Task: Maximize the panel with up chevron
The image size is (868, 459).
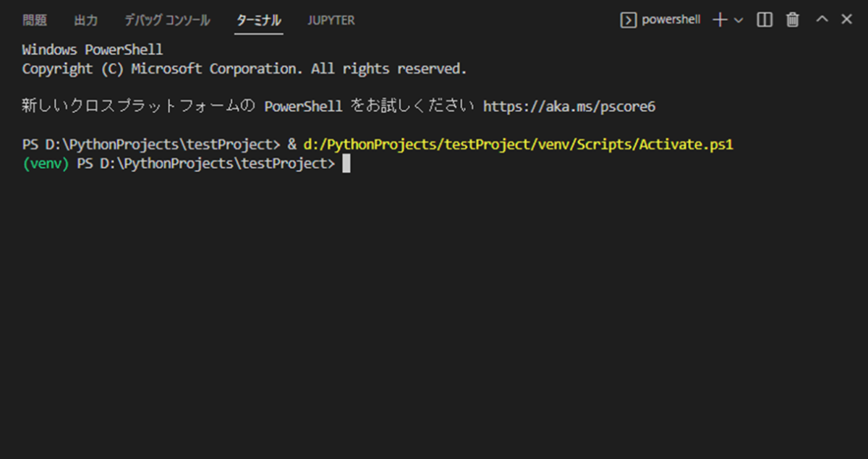Action: point(822,20)
